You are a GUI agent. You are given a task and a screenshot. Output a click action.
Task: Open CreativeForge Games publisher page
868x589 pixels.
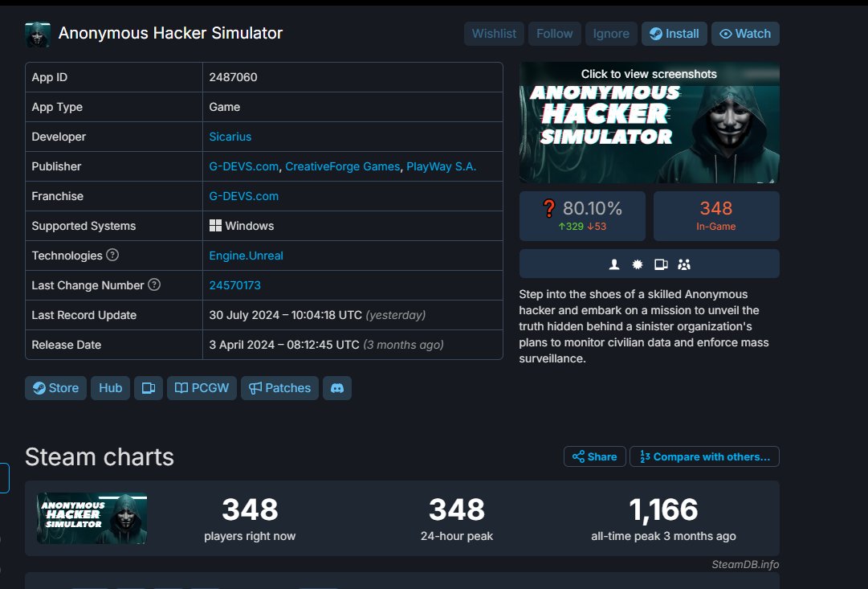[x=342, y=167]
